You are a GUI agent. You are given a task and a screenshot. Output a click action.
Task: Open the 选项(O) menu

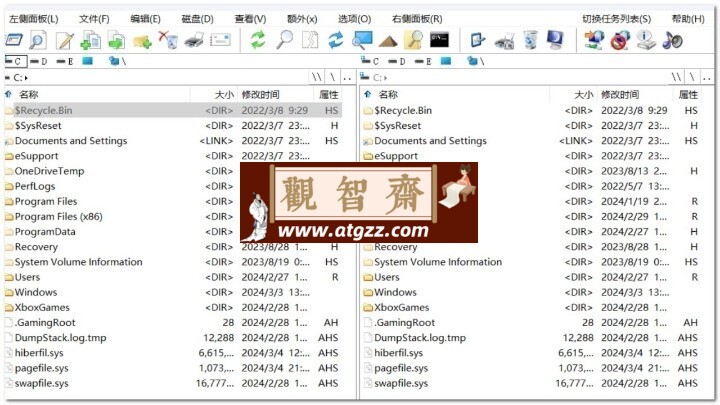pyautogui.click(x=354, y=19)
